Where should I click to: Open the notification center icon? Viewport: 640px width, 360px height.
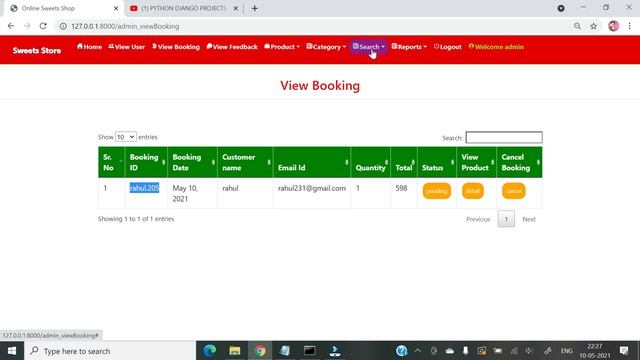(624, 351)
